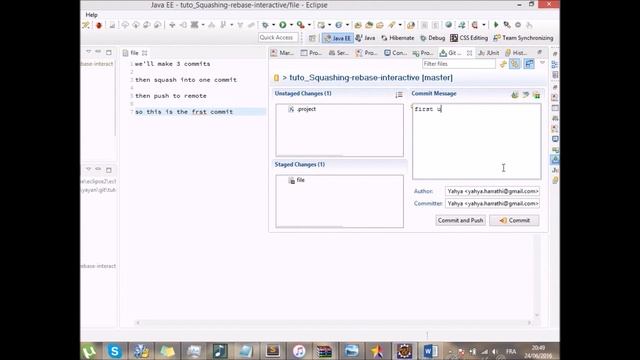Click the system tray volume icon
Image resolution: width=640 pixels, height=360 pixels.
point(495,351)
